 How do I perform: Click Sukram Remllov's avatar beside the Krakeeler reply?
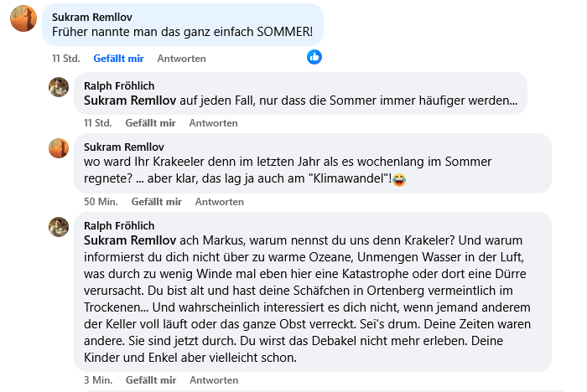59,147
